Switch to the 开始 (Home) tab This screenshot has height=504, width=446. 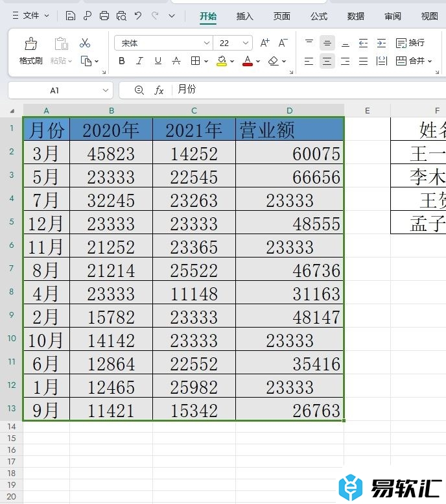point(208,16)
